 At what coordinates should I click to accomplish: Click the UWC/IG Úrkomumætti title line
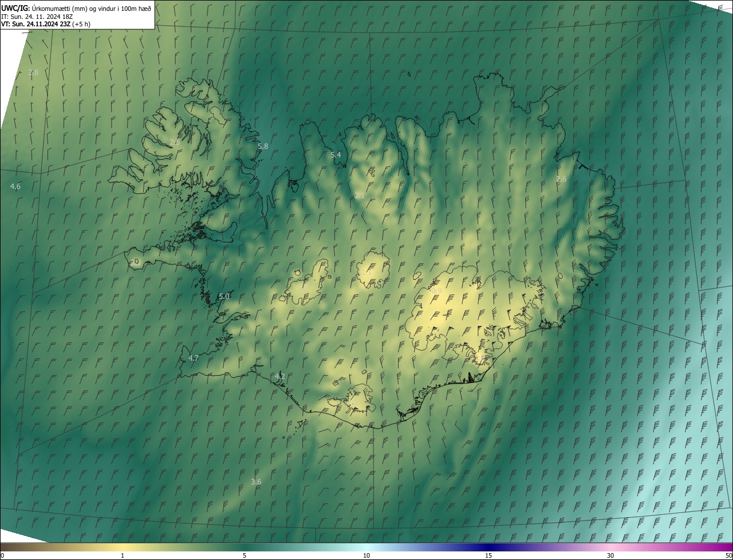(76, 8)
